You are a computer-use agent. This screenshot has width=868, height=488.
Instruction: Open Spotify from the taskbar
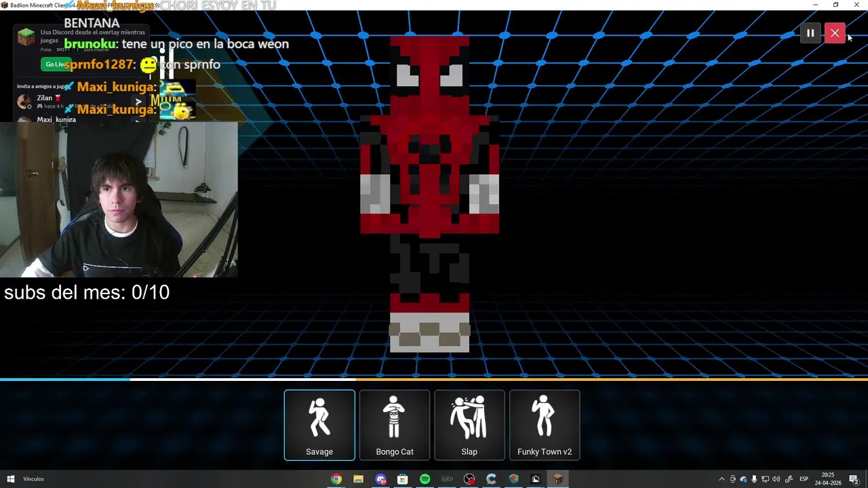pyautogui.click(x=425, y=479)
